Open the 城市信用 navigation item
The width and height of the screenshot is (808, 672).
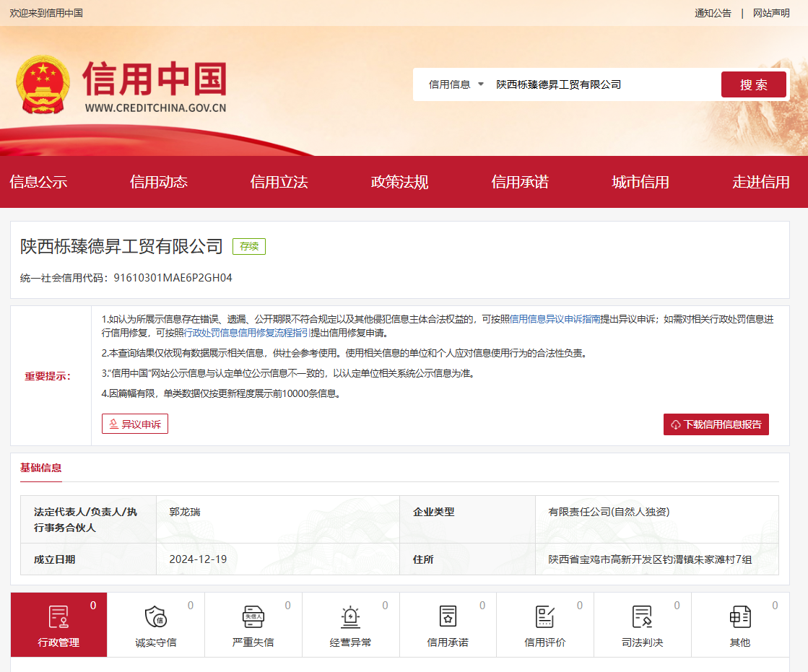[640, 182]
